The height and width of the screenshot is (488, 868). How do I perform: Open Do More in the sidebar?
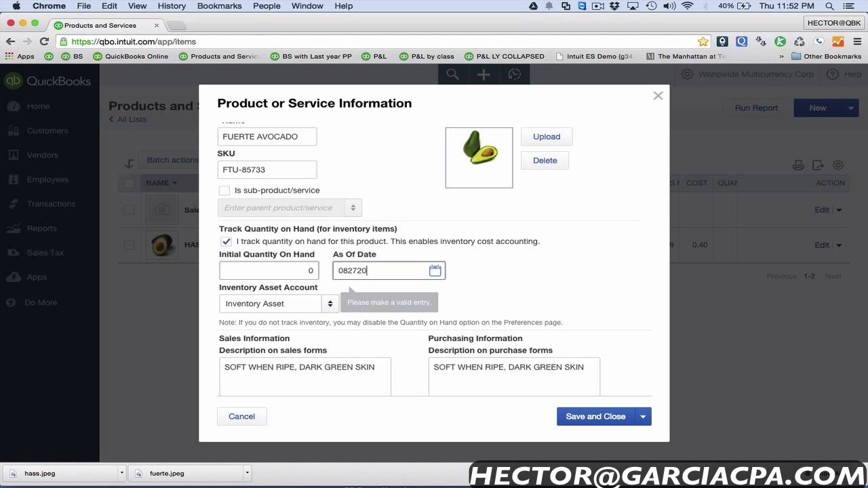(41, 302)
